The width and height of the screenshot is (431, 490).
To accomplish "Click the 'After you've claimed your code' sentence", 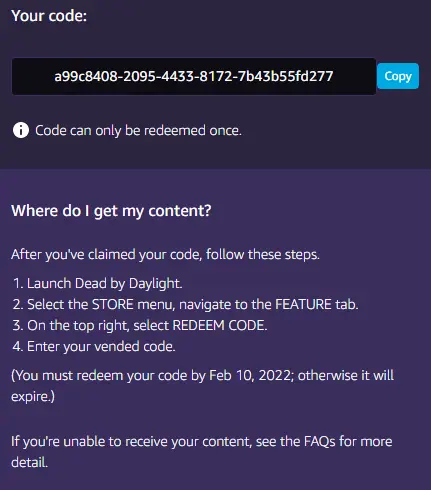I will 165,255.
